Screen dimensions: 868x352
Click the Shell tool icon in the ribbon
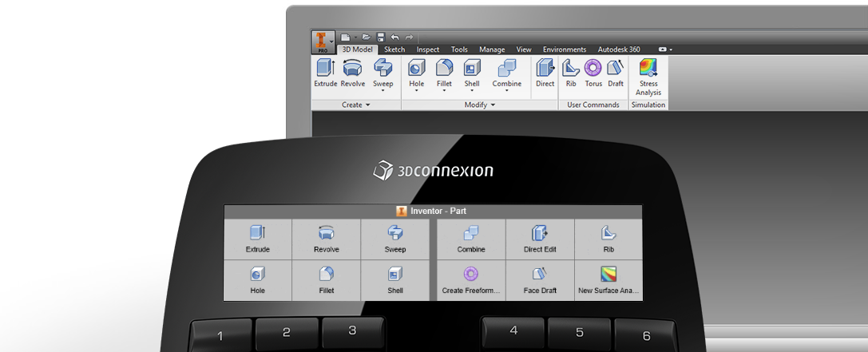click(x=472, y=69)
